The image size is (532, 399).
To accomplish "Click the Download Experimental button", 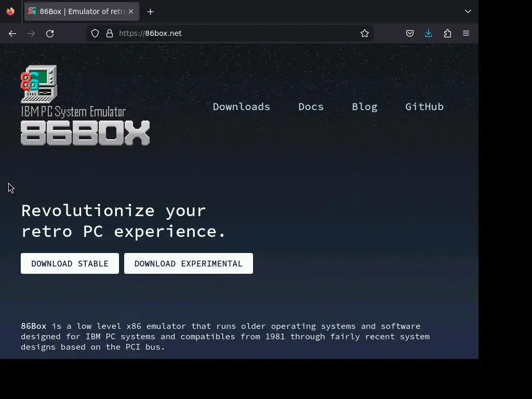I will (x=188, y=263).
